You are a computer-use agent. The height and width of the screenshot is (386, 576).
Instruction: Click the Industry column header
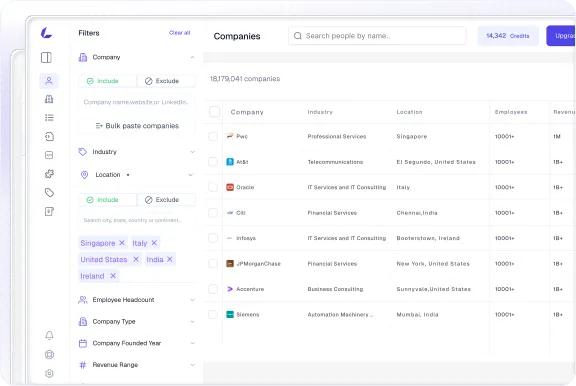320,112
